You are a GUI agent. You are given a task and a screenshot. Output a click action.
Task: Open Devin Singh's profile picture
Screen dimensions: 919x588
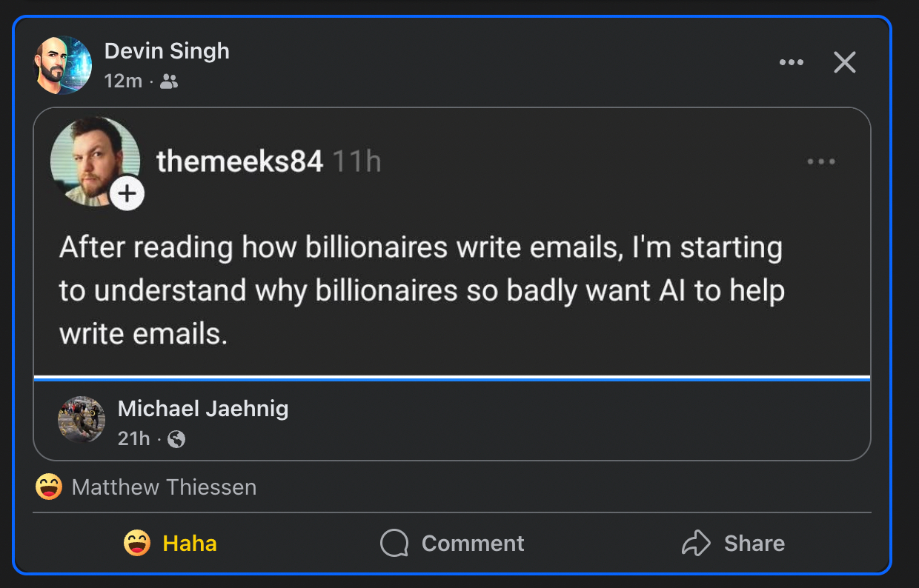click(x=63, y=64)
